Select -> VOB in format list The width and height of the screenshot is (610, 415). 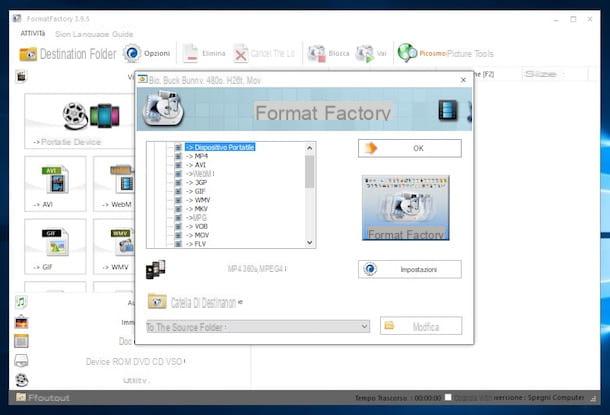[197, 226]
